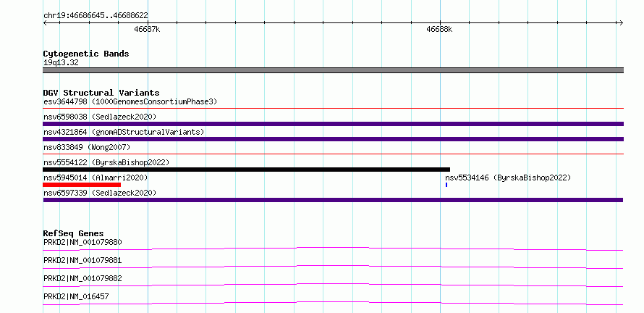Click the red nsv5945014 variant bar
This screenshot has width=644, height=313.
(x=82, y=185)
